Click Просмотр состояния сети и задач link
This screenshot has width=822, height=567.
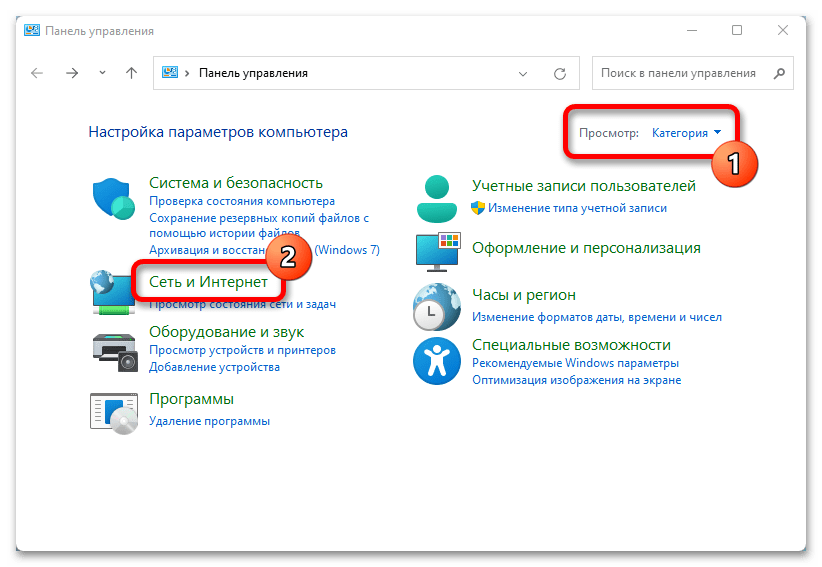point(242,304)
